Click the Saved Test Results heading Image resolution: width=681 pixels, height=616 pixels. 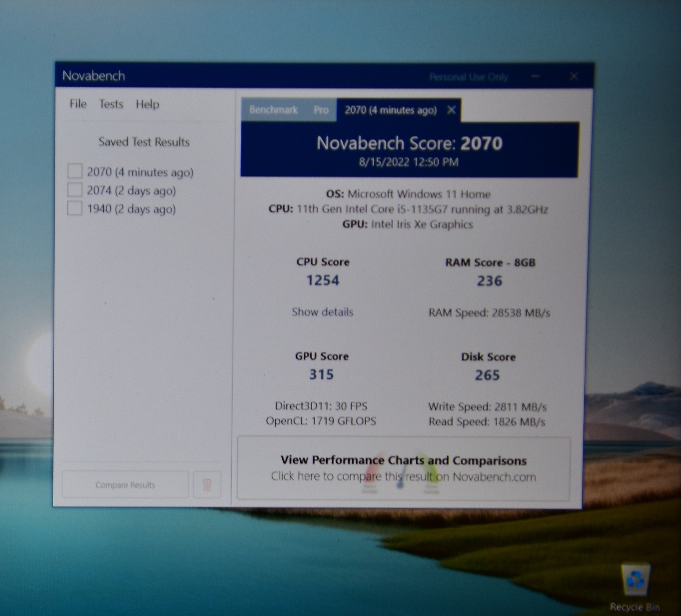pyautogui.click(x=144, y=142)
